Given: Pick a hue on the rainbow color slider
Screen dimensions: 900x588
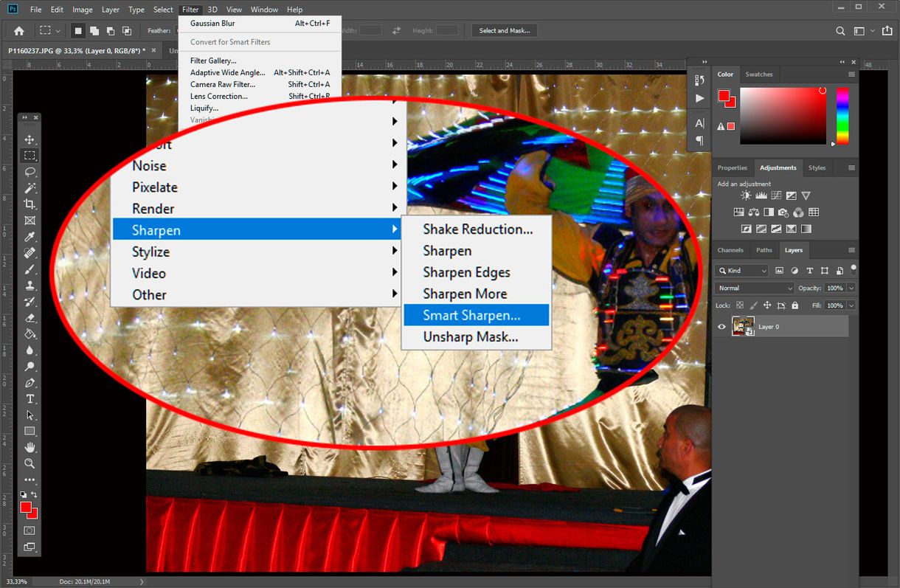Looking at the screenshot, I should tap(842, 114).
